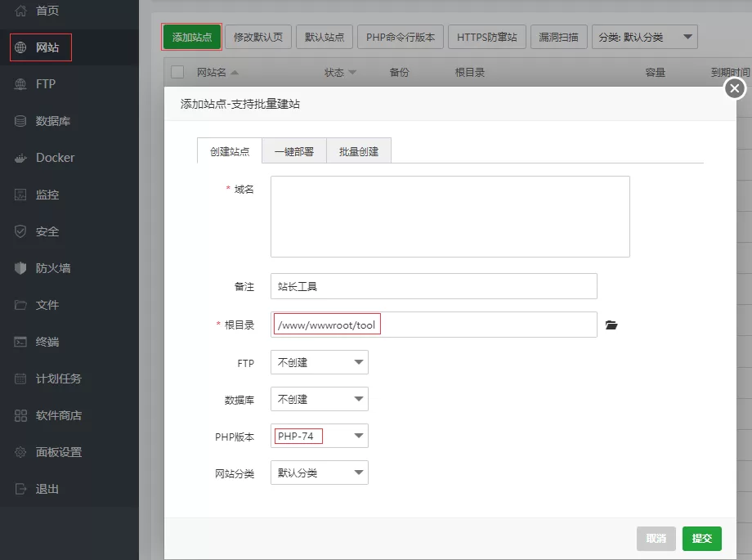Check the website list header checkbox
The height and width of the screenshot is (560, 752).
pos(177,71)
